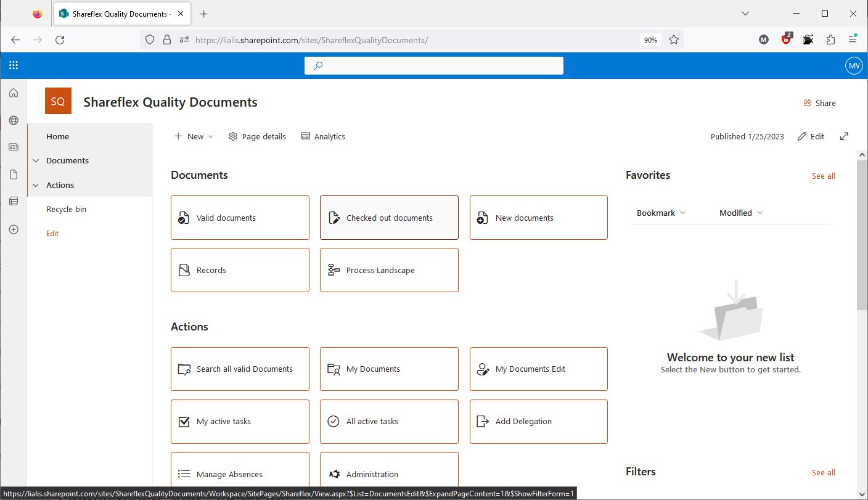Click the Firefox reload page icon
Screen dimensions: 868x500
click(60, 39)
